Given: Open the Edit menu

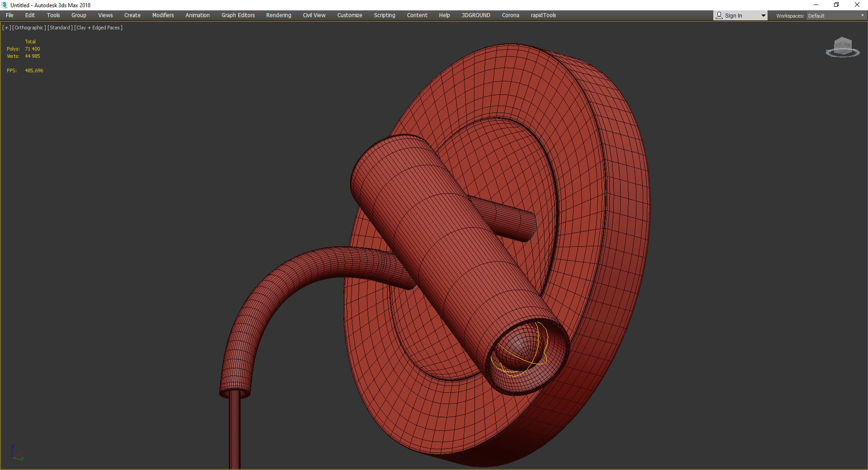Looking at the screenshot, I should [30, 15].
